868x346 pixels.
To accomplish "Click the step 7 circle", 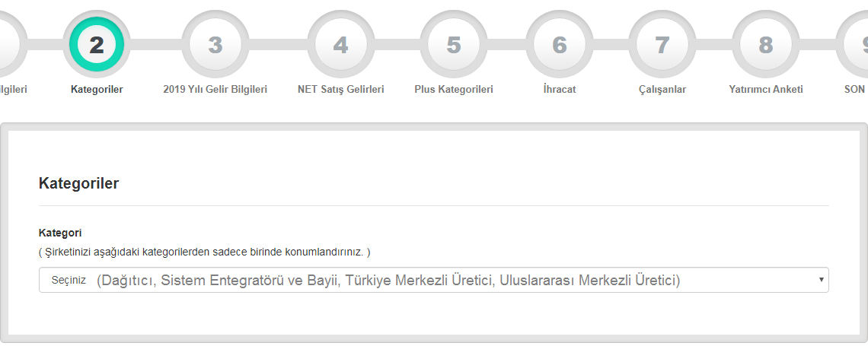I will pyautogui.click(x=662, y=45).
